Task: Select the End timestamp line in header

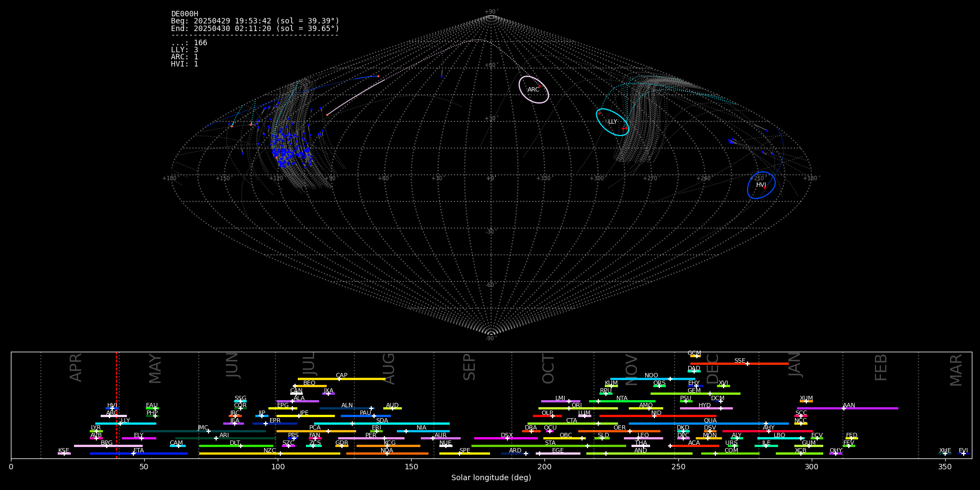Action: (x=255, y=28)
